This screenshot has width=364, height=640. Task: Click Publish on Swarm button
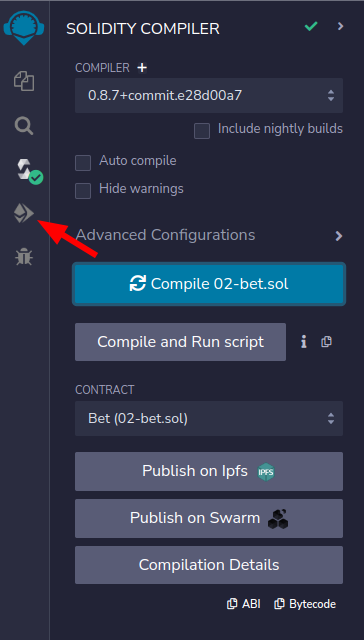click(209, 518)
